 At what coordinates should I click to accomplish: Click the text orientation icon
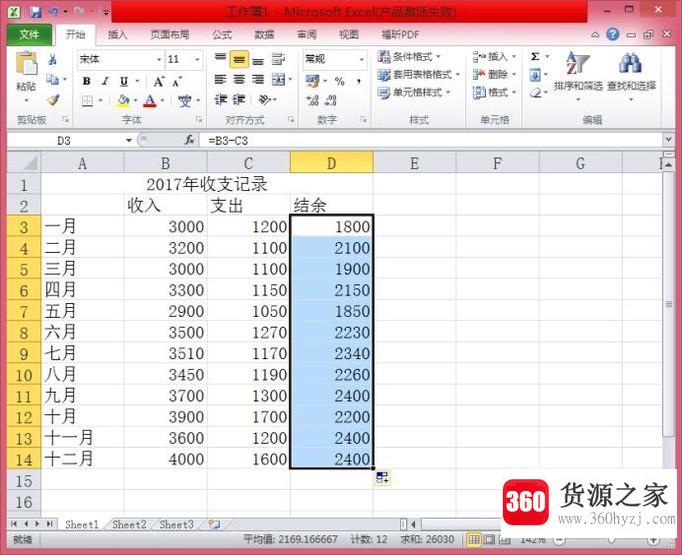coord(264,100)
